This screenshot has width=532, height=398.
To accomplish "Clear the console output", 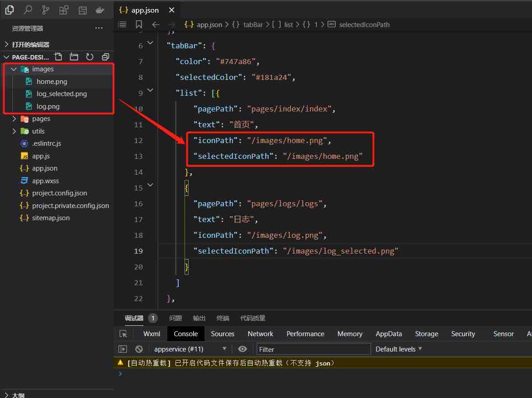I will [x=139, y=349].
